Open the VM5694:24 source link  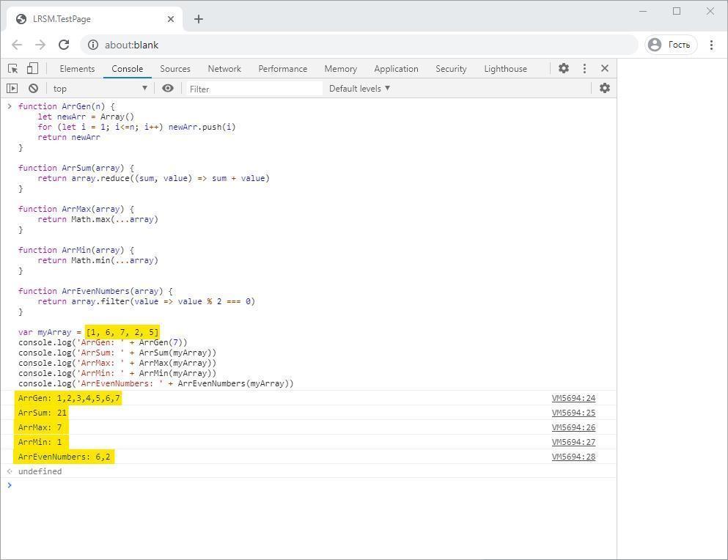point(573,398)
